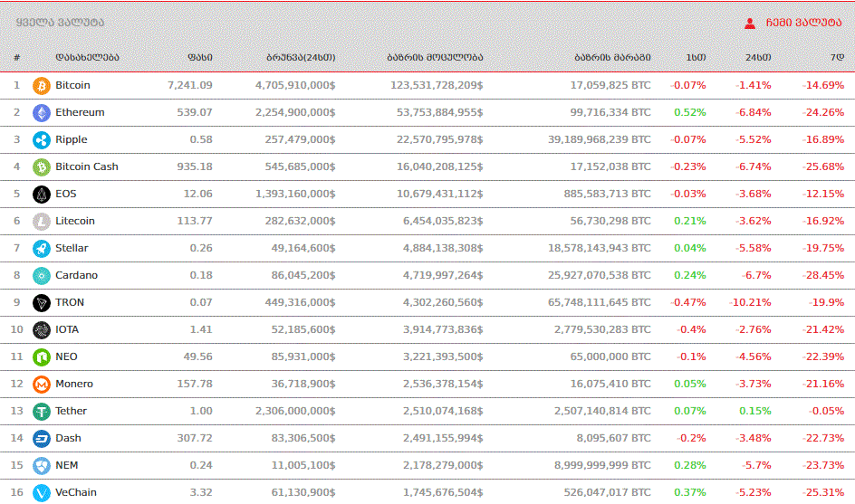Click the Bitcoin coin icon
Image resolution: width=855 pixels, height=504 pixels.
tap(41, 86)
